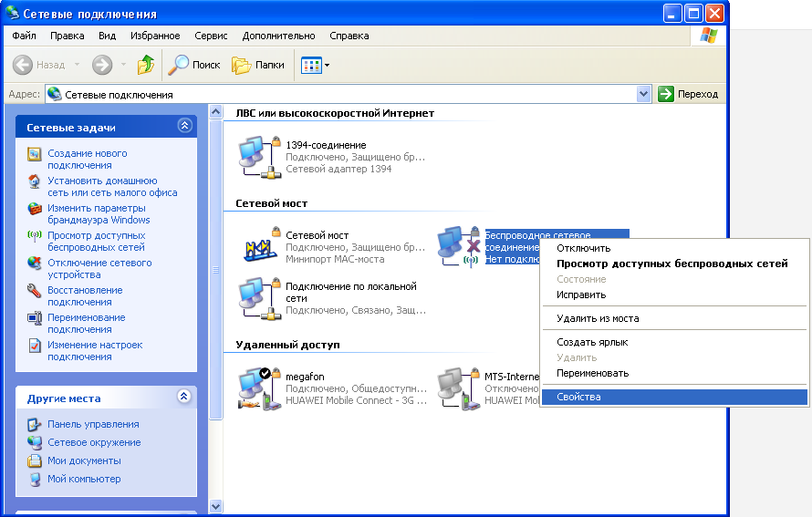812x517 pixels.
Task: Choose Отключить in context menu
Action: [674, 248]
